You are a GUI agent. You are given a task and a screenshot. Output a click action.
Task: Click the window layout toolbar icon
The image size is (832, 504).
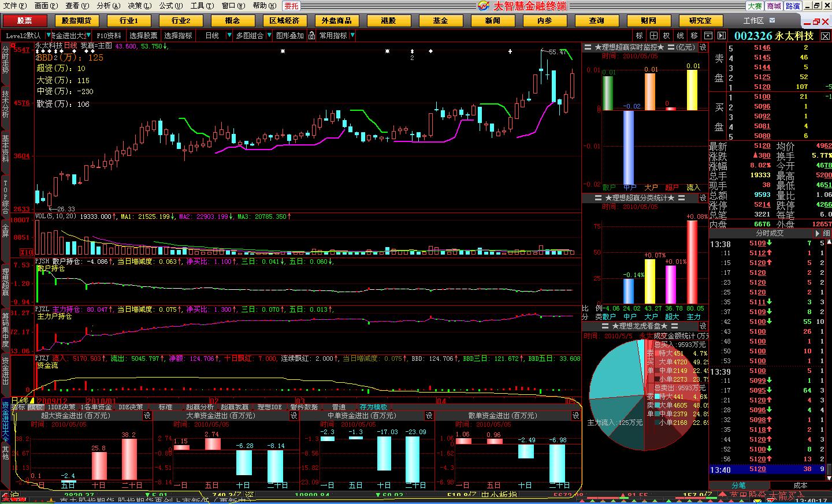pyautogui.click(x=708, y=36)
